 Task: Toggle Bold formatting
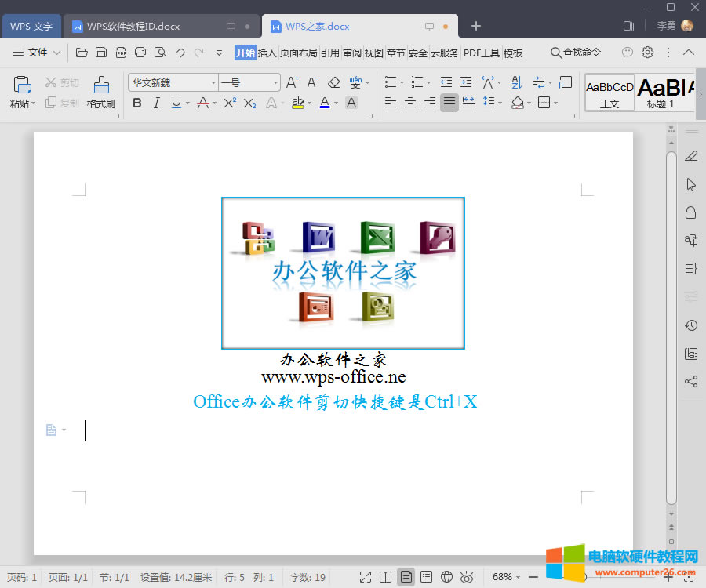pyautogui.click(x=136, y=103)
